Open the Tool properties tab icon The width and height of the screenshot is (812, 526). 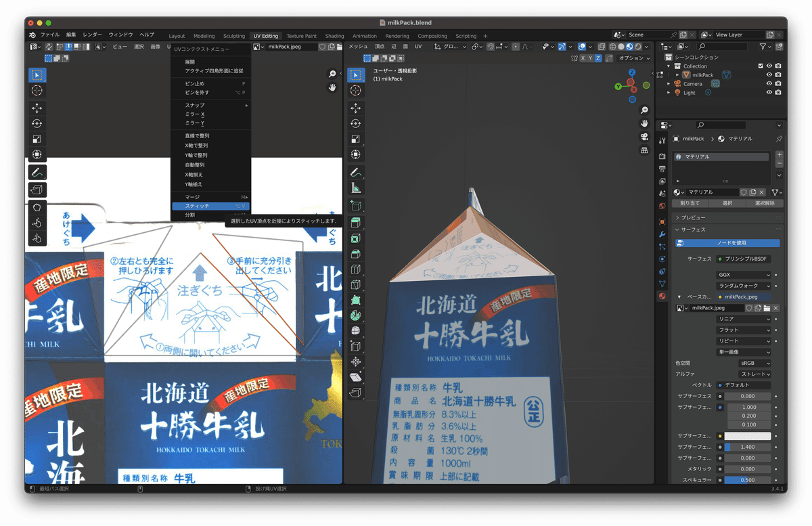pos(662,140)
